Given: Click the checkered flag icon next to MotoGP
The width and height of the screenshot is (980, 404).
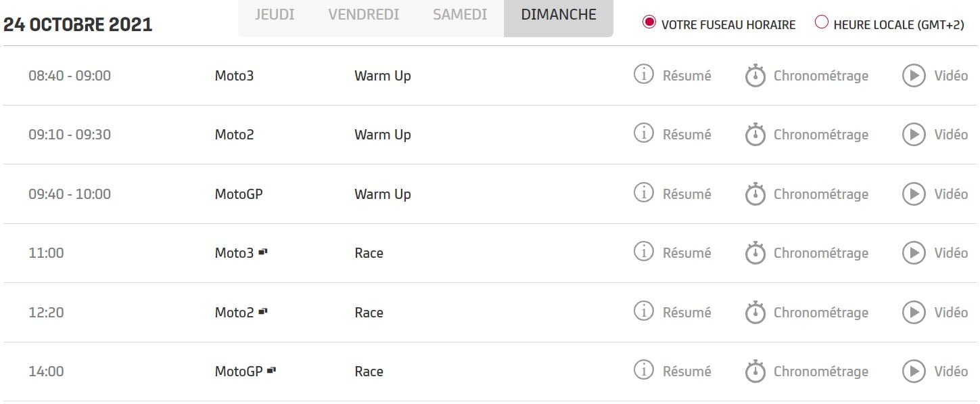Looking at the screenshot, I should coord(272,370).
